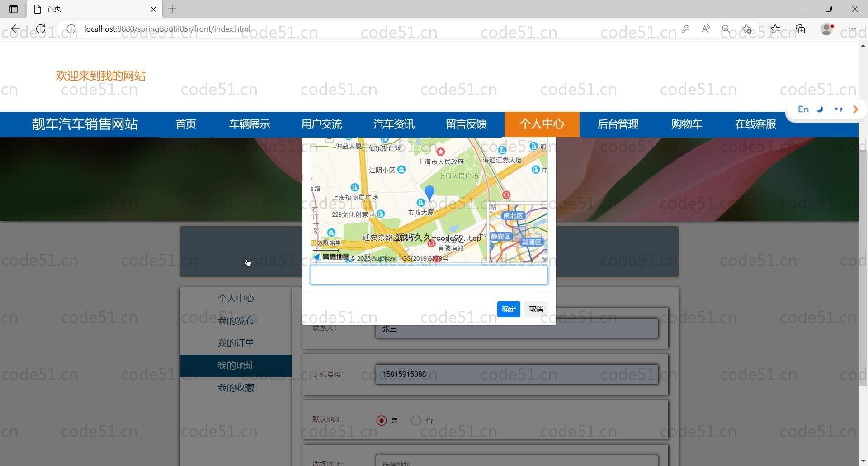
Task: Add this page to favorites with the star icon
Action: pyautogui.click(x=747, y=29)
